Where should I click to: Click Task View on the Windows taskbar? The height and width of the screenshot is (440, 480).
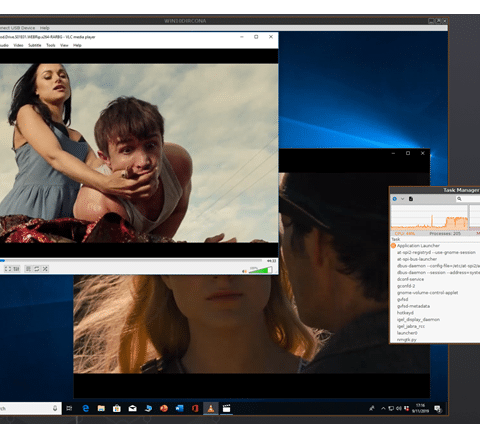69,408
